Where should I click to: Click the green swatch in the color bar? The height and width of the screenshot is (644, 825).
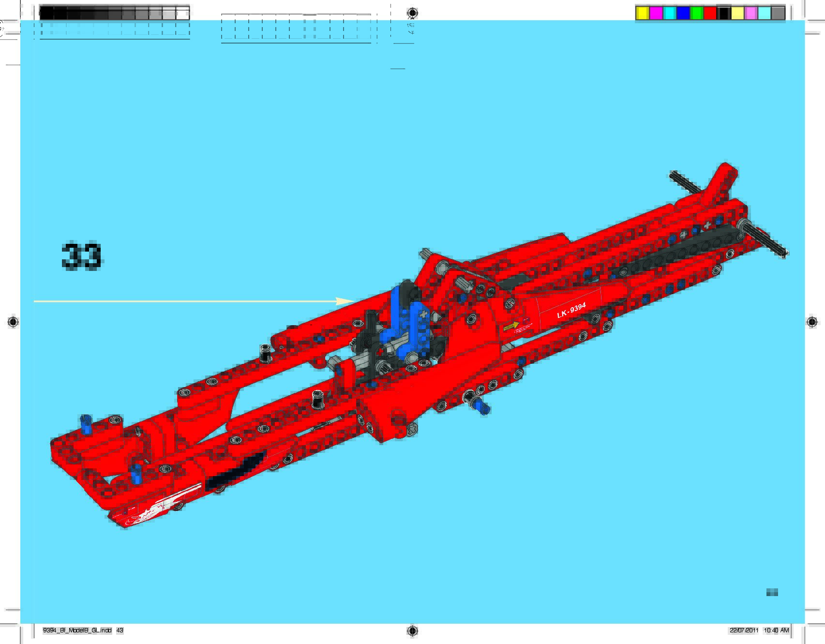pyautogui.click(x=696, y=14)
